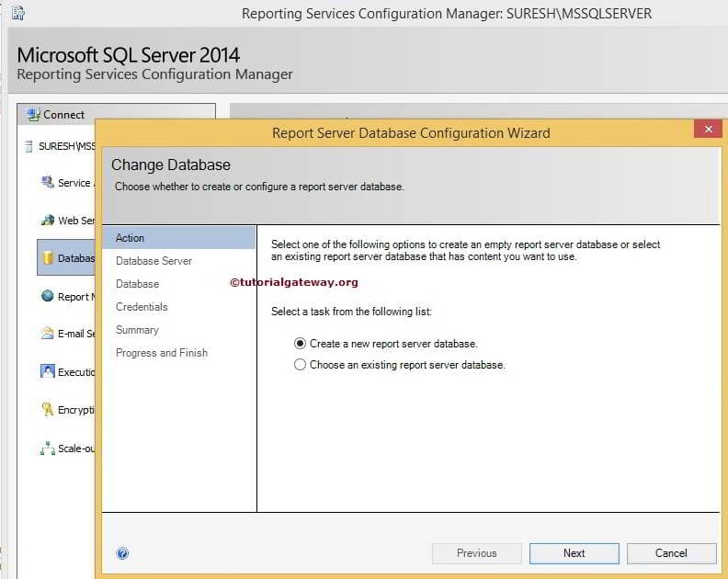This screenshot has width=728, height=579.
Task: Open the Service Account icon in sidebar
Action: pos(47,182)
